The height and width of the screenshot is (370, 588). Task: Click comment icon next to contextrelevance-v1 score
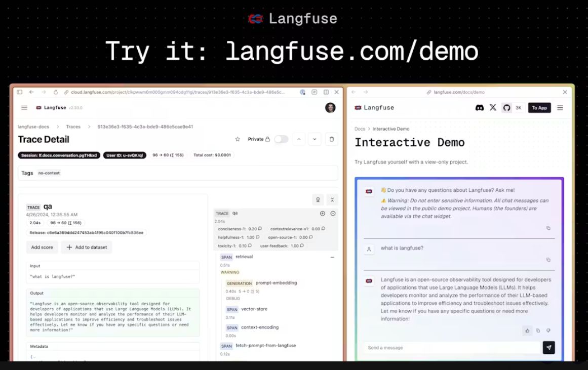coord(323,229)
